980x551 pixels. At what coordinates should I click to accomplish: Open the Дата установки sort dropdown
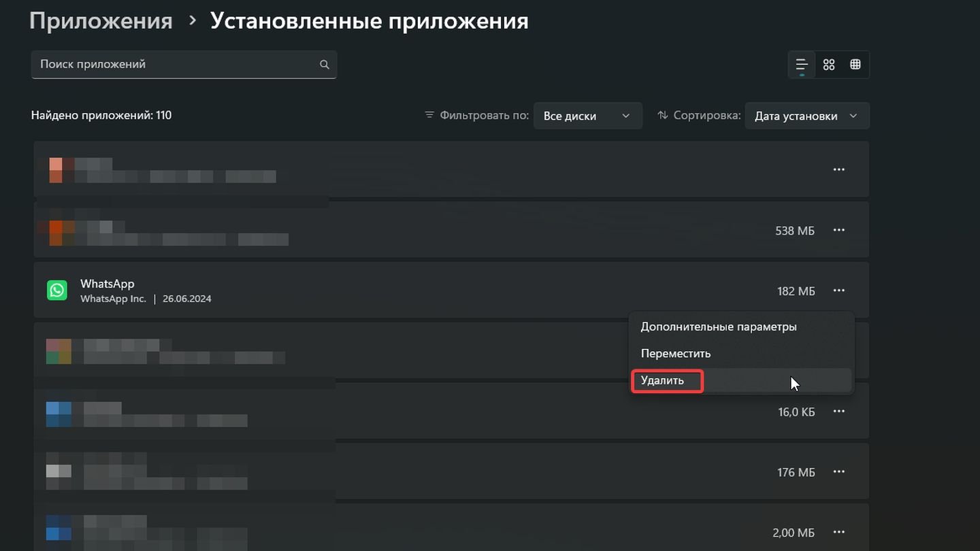pyautogui.click(x=807, y=116)
